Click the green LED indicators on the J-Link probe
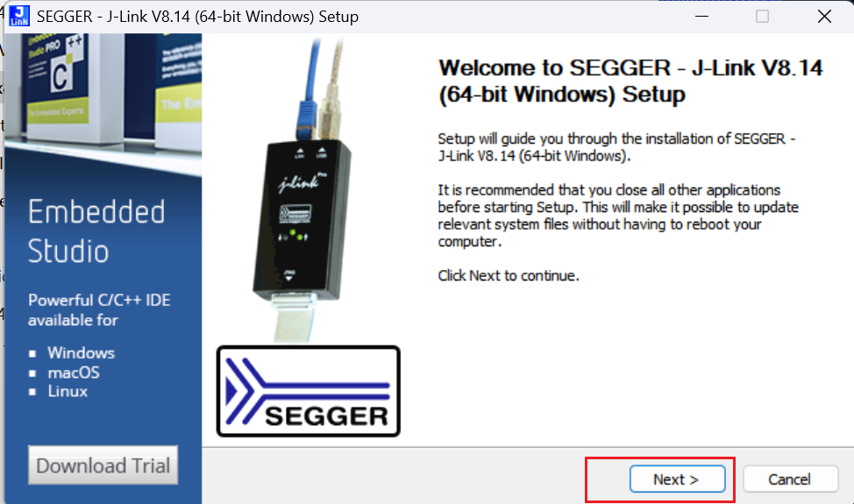The image size is (854, 504). pos(293,236)
